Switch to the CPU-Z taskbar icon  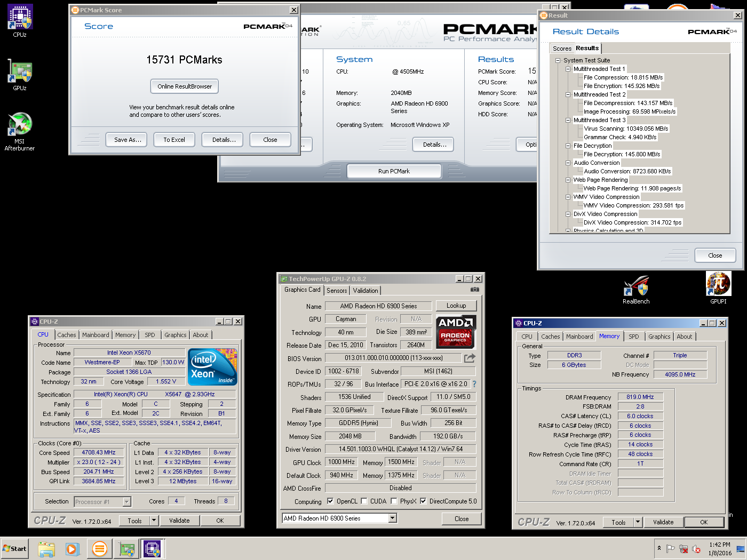153,549
